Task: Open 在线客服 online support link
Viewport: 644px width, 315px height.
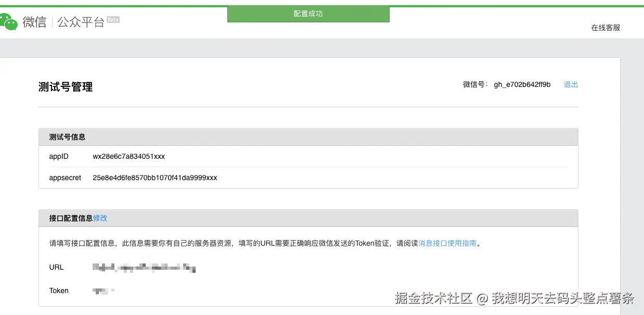Action: point(606,28)
